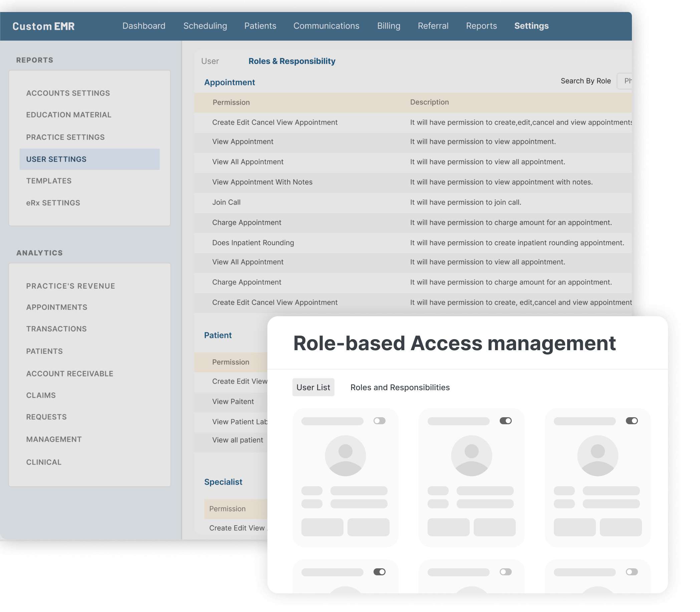Switch to the User List tab
Image resolution: width=700 pixels, height=612 pixels.
pos(313,387)
